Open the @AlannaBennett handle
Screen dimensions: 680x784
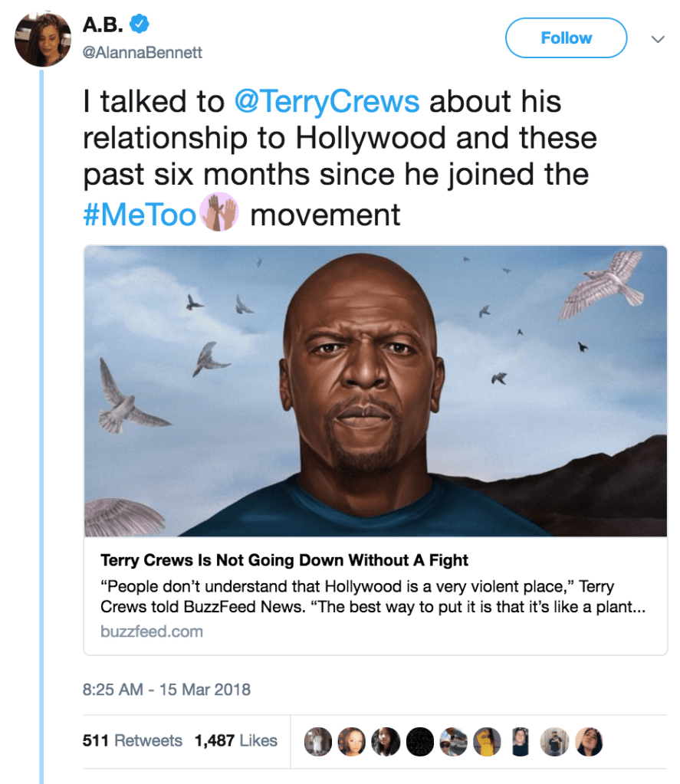(x=143, y=52)
